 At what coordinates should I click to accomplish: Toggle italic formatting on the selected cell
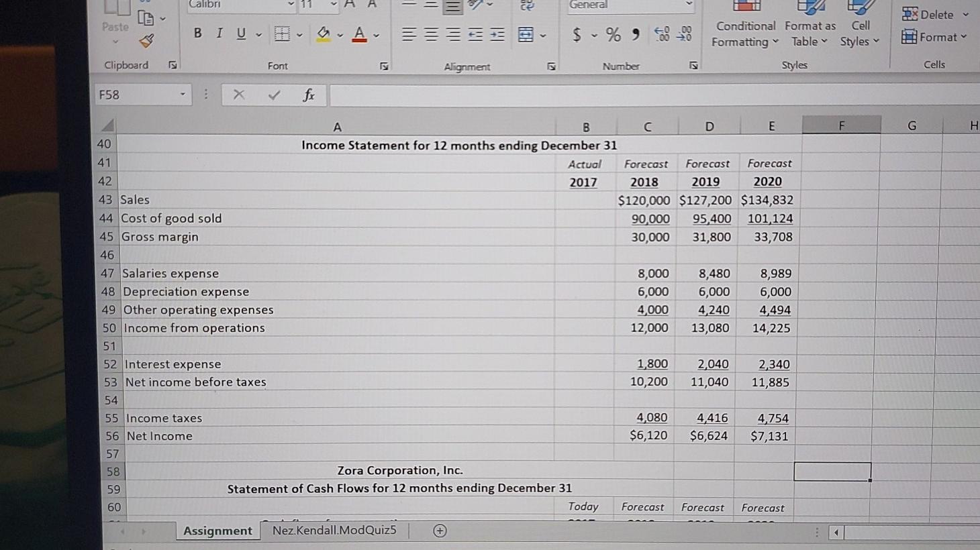point(218,33)
